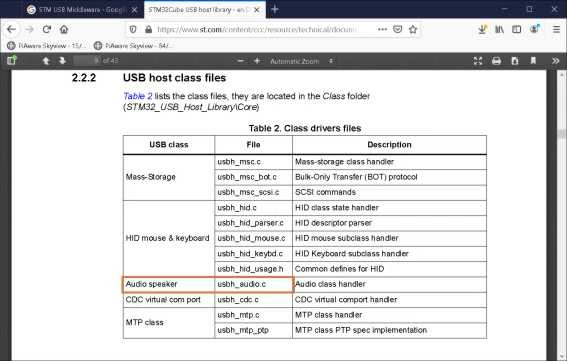567x361 pixels.
Task: Click the 'usbh_hid_mouse.c' cell
Action: pos(253,238)
